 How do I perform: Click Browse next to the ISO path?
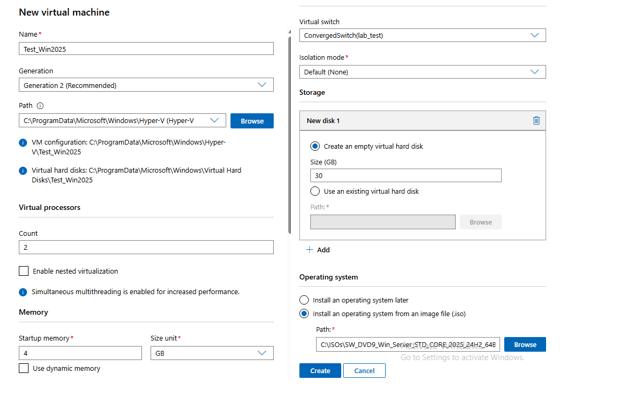[525, 344]
